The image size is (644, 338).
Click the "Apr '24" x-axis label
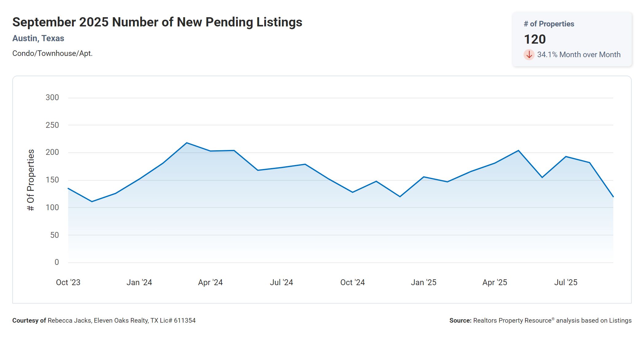tap(210, 282)
